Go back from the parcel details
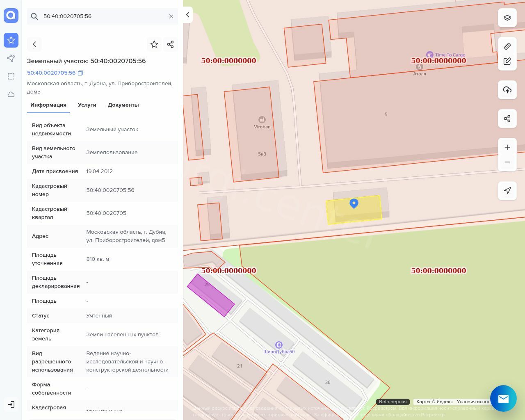The width and height of the screenshot is (525, 420). pos(34,44)
